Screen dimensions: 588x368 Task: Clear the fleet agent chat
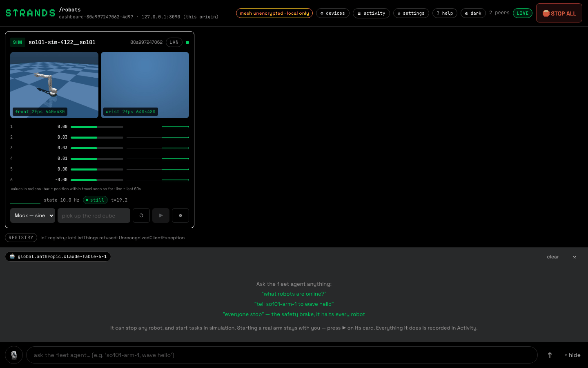point(553,257)
